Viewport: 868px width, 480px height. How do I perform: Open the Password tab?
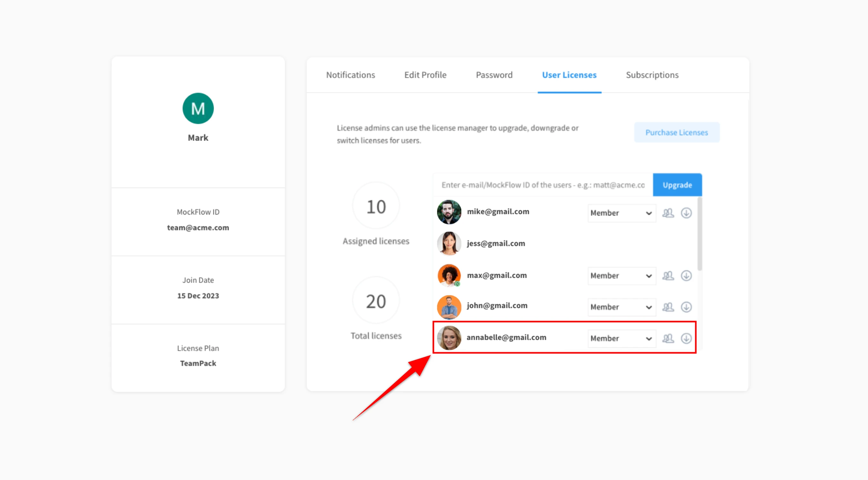[494, 75]
